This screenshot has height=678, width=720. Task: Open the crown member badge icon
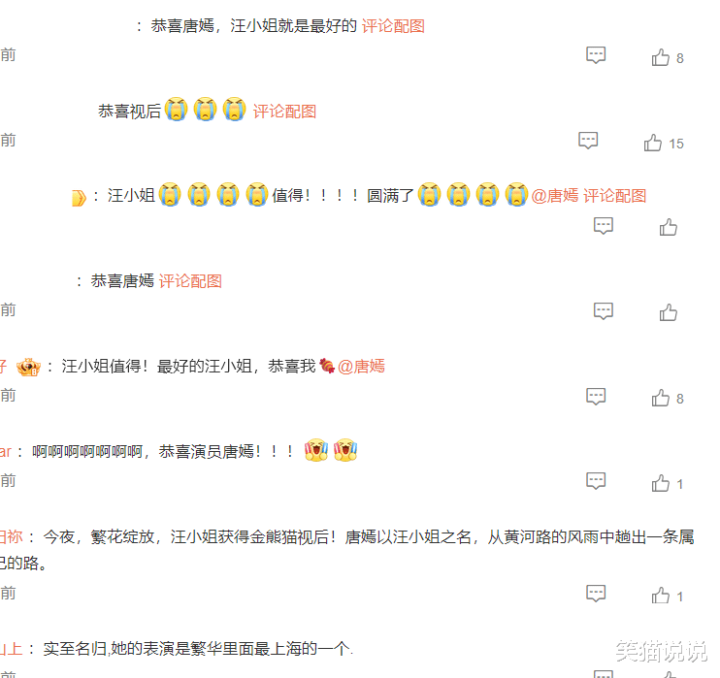tap(28, 367)
